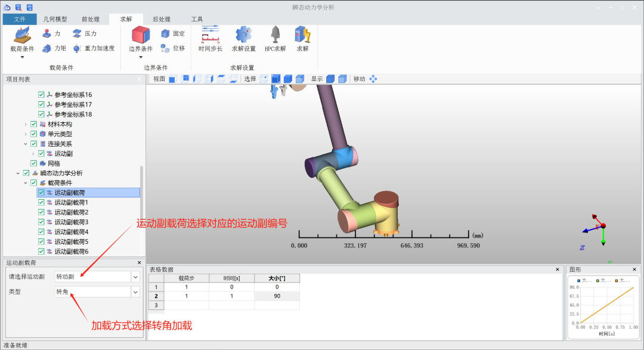Choose the face selection mode icon
Image resolution: width=644 pixels, height=350 pixels.
point(275,79)
